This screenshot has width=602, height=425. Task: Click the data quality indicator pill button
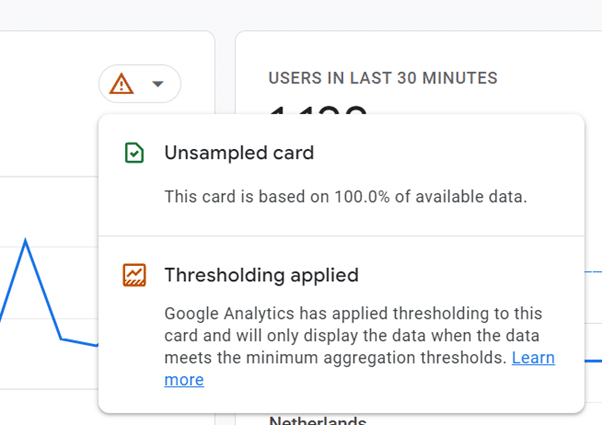(140, 84)
